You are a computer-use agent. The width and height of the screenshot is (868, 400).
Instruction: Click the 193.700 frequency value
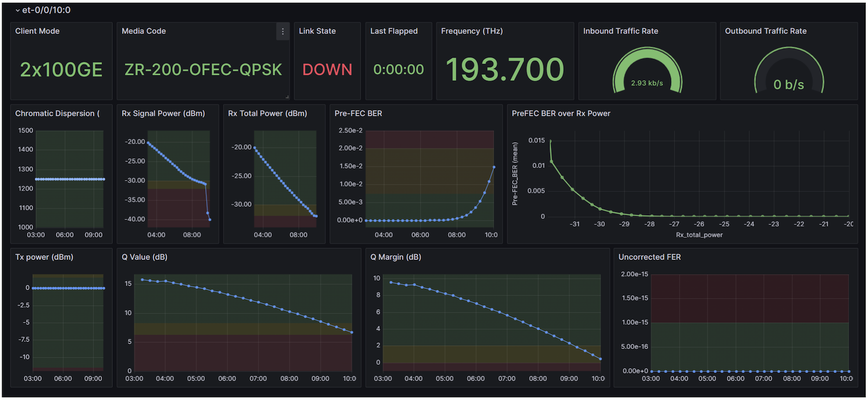[505, 69]
